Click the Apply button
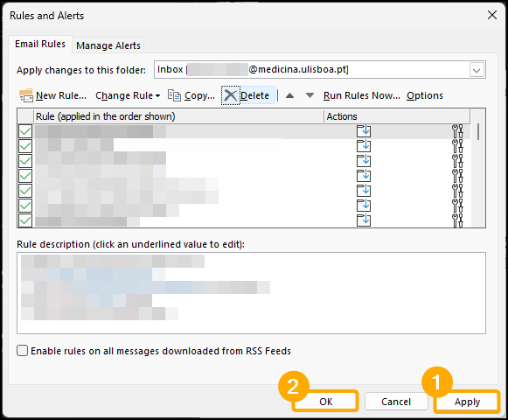508x420 pixels. pos(467,402)
